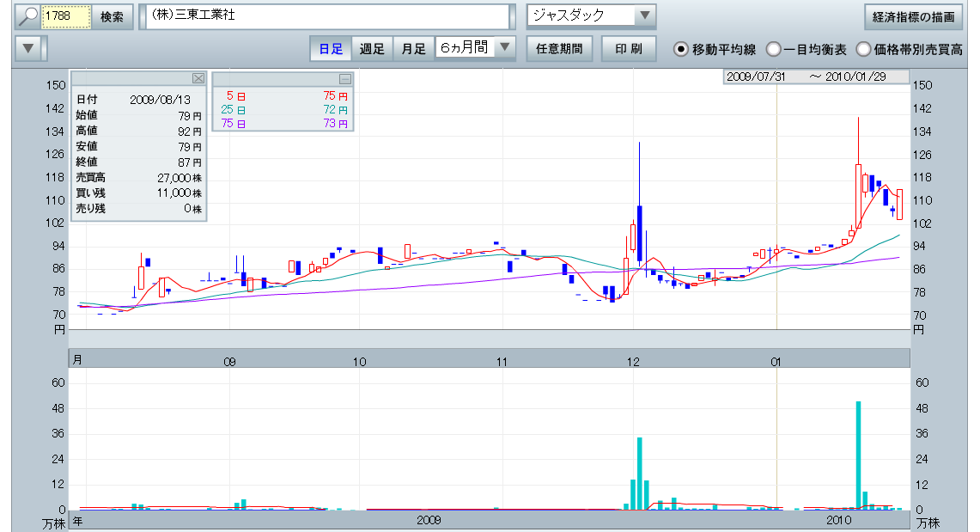This screenshot has width=980, height=532.
Task: Click the magnifying glass search icon
Action: click(28, 16)
